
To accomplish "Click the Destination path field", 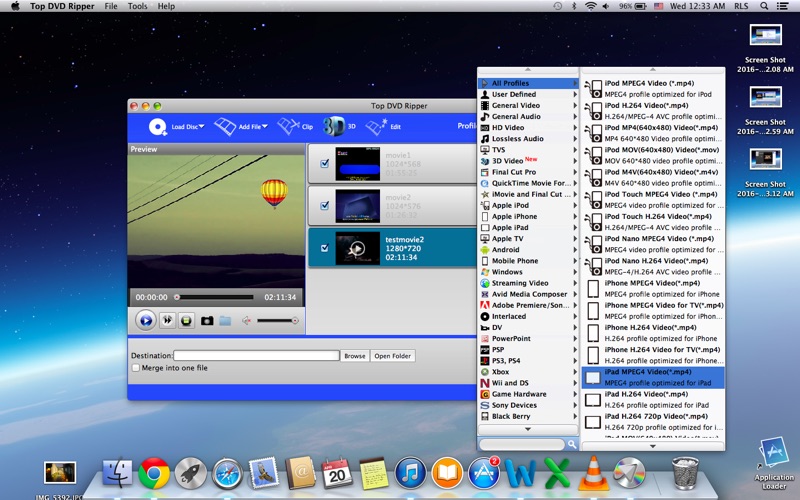I will click(256, 356).
